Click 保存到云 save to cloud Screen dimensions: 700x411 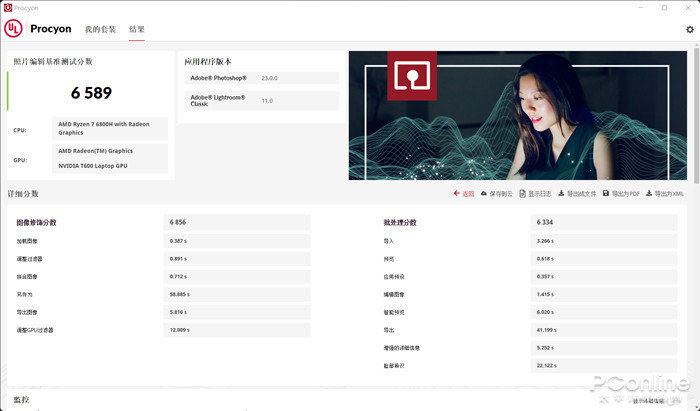point(501,194)
